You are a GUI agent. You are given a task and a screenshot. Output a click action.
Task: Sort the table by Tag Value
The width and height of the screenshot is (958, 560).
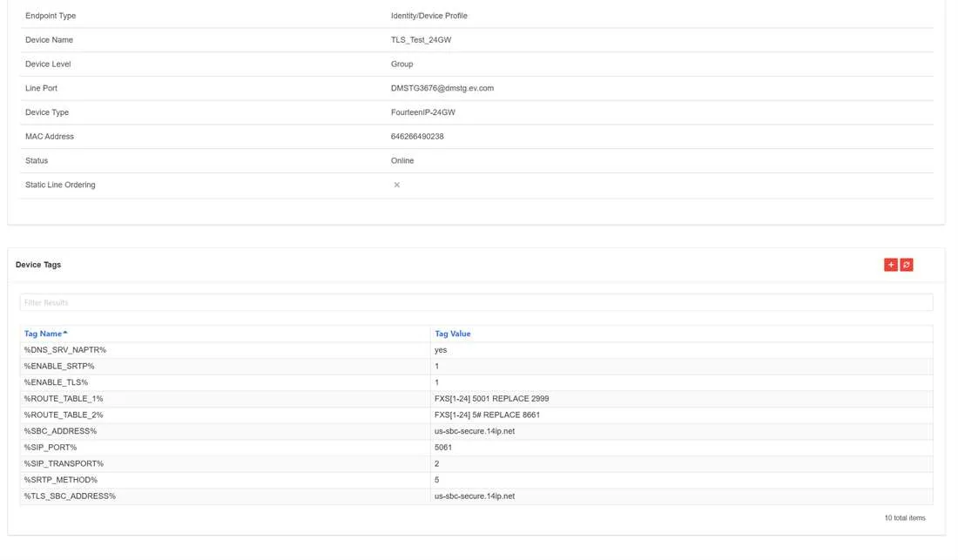click(x=453, y=334)
